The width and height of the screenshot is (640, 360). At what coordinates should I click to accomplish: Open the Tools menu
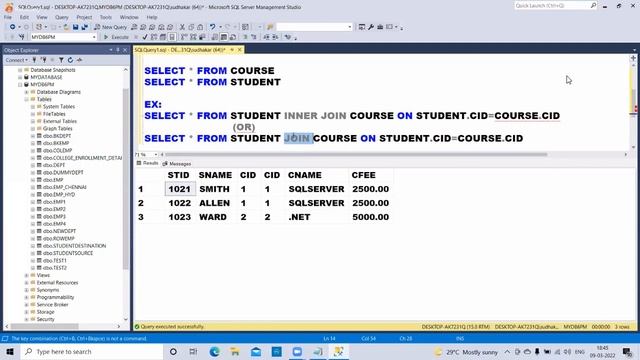106,17
